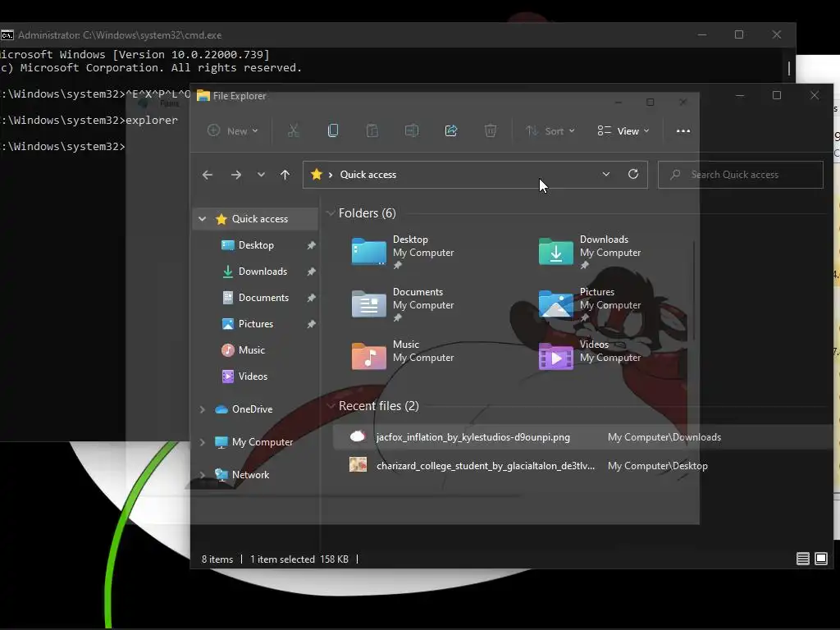
Task: Expand the address bar history dropdown
Action: (606, 174)
